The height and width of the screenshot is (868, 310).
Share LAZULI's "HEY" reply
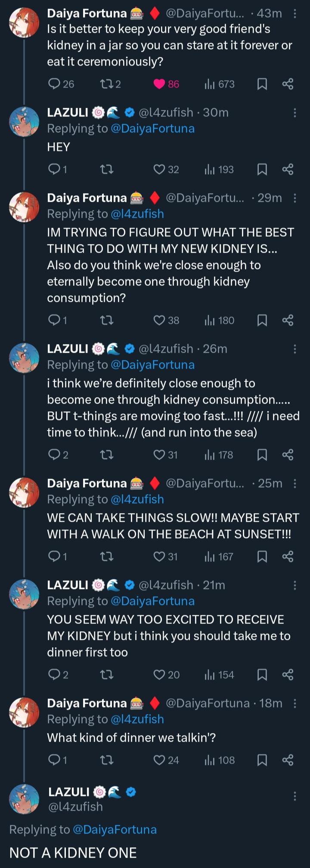288,169
